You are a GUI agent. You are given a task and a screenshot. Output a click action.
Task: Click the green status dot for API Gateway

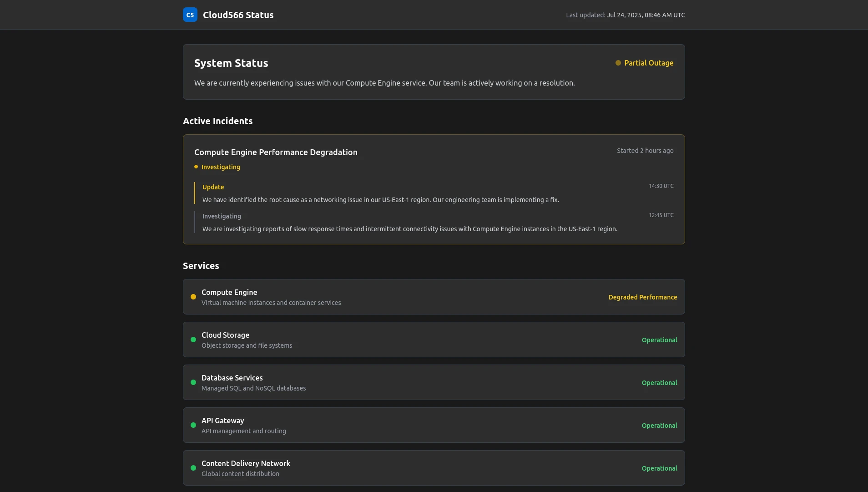pyautogui.click(x=193, y=425)
